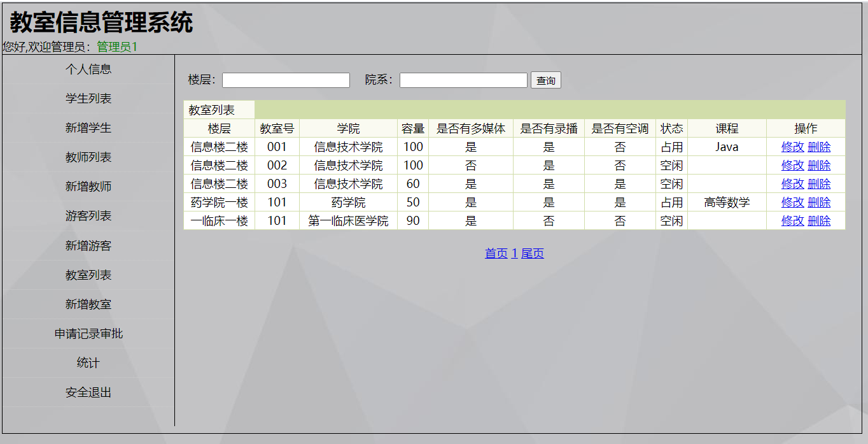Click the 是否有多媒体 column header
This screenshot has height=444, width=868.
(x=471, y=129)
